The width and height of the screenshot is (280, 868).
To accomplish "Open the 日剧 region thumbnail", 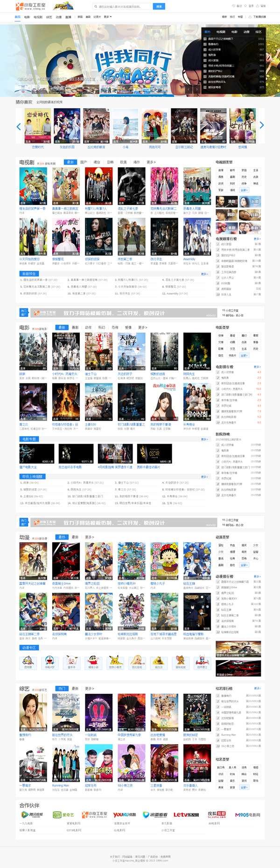I will [x=250, y=214].
